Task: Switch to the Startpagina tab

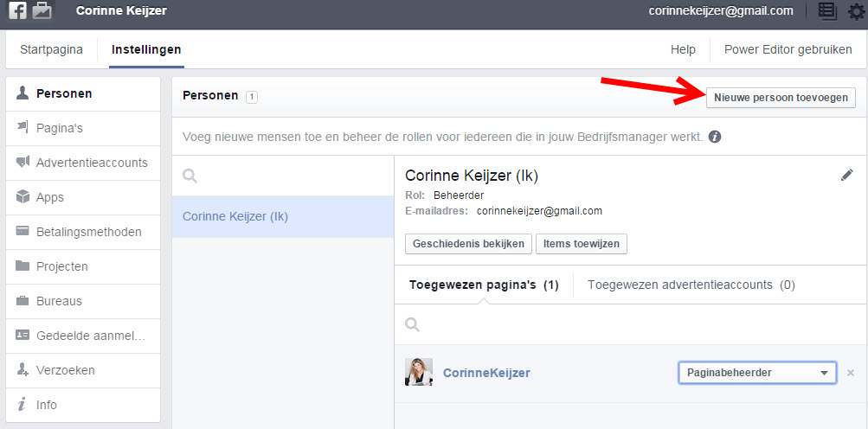Action: click(x=51, y=49)
